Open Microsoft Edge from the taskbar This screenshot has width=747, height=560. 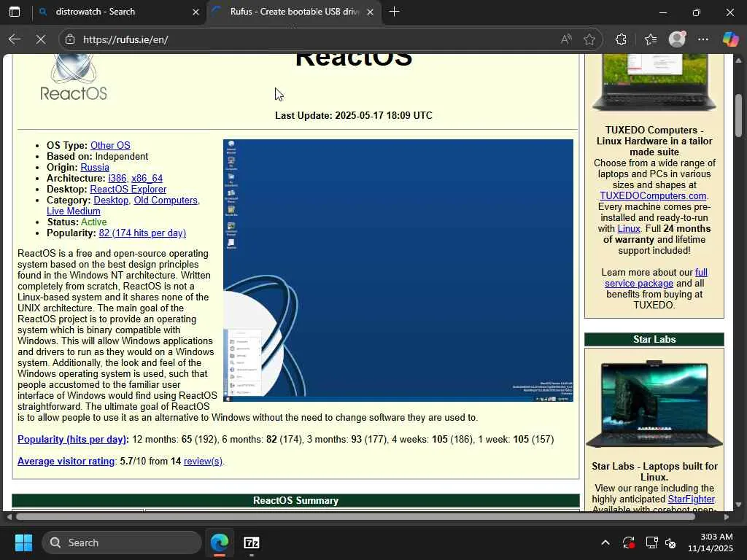(220, 542)
